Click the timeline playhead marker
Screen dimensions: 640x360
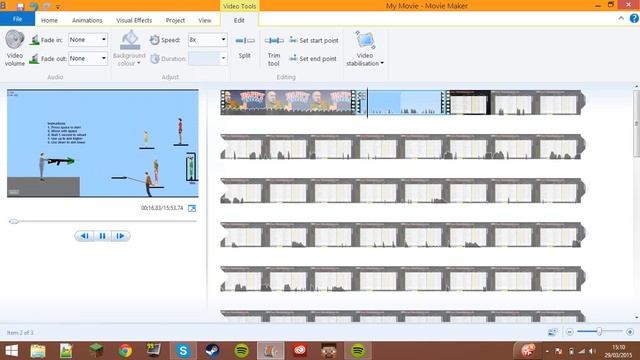(367, 103)
